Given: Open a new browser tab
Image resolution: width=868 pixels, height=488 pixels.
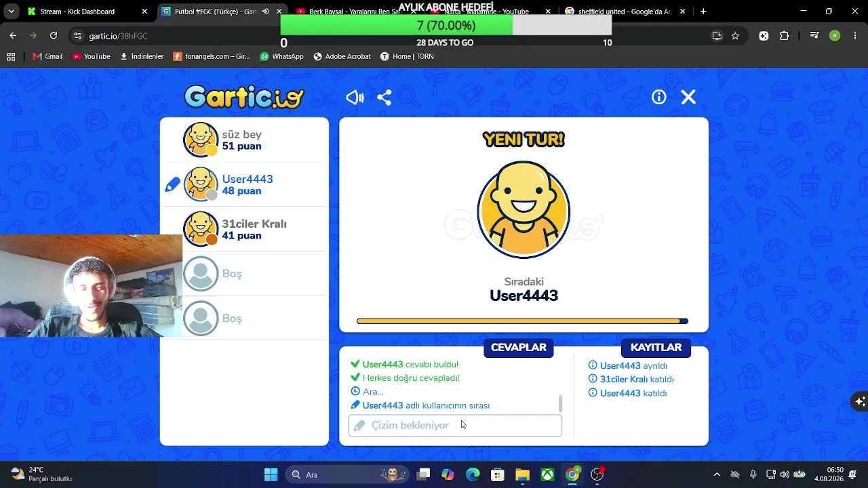Looking at the screenshot, I should coord(703,12).
